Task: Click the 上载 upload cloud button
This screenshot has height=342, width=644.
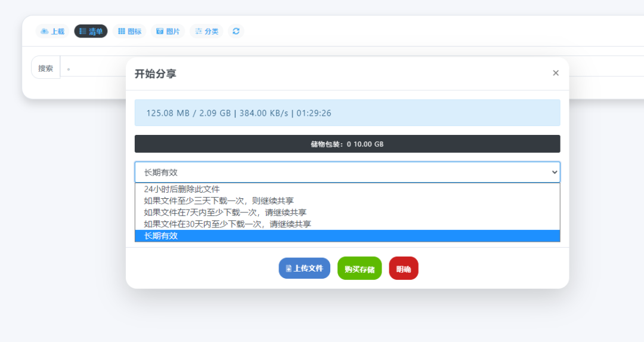Action: coord(52,31)
